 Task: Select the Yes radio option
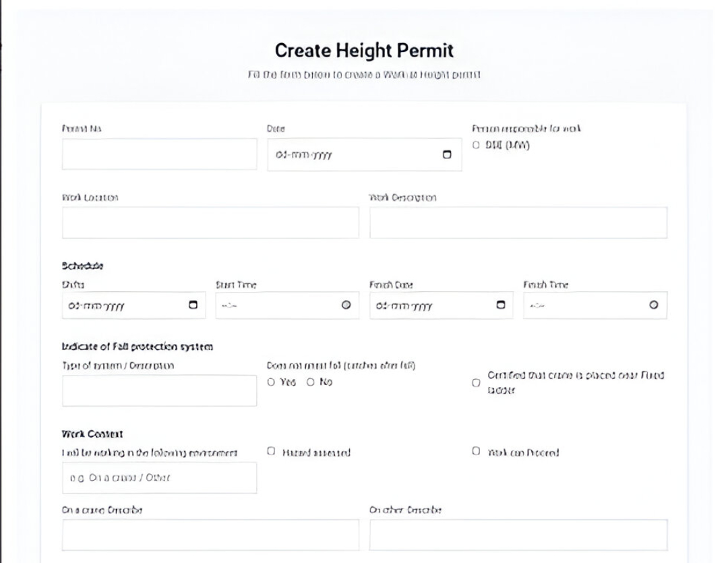coord(271,382)
